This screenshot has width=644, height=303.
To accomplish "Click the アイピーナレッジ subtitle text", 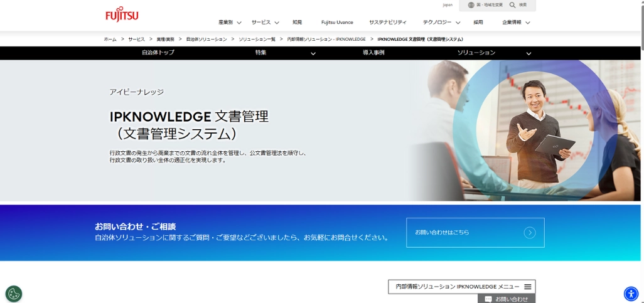I will tap(137, 92).
